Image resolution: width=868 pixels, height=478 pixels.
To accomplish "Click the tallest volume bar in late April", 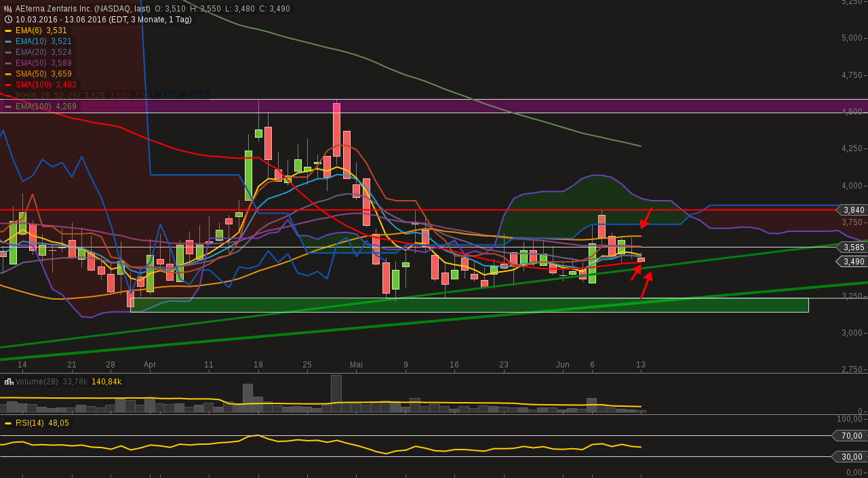I will pos(336,394).
